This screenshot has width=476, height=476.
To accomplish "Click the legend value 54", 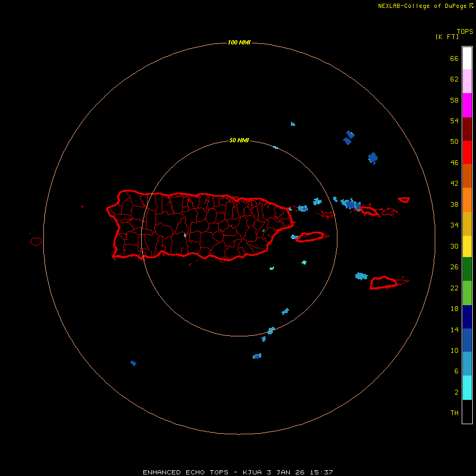I will (454, 121).
